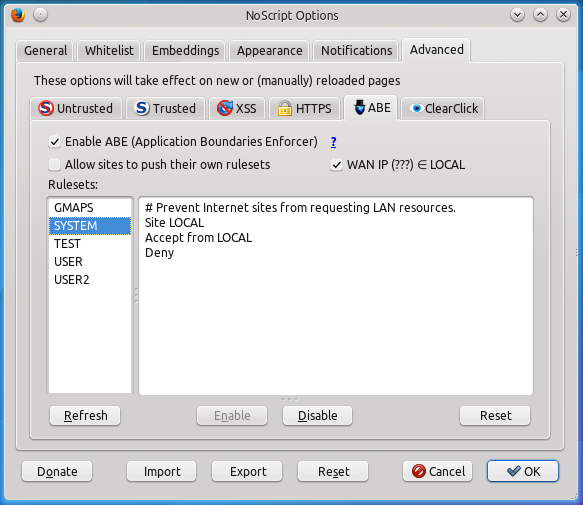Image resolution: width=583 pixels, height=505 pixels.
Task: Select the Appearance tab
Action: pos(270,50)
